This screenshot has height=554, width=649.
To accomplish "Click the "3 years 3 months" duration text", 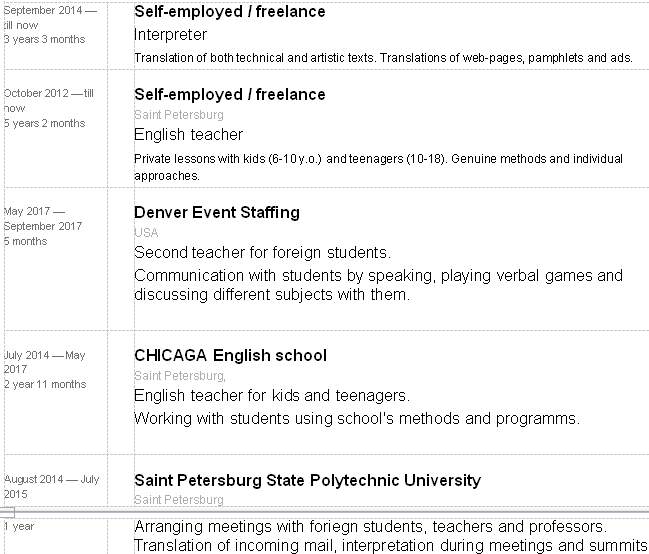I will tap(44, 40).
